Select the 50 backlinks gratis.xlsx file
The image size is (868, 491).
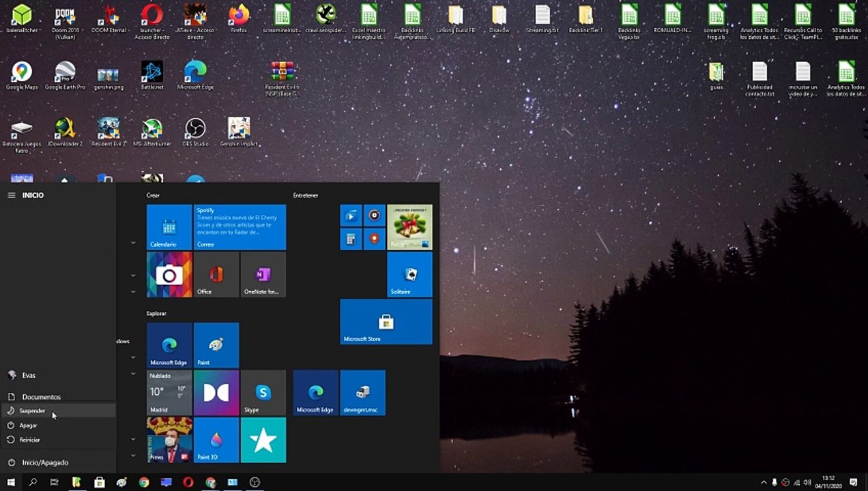(x=846, y=22)
